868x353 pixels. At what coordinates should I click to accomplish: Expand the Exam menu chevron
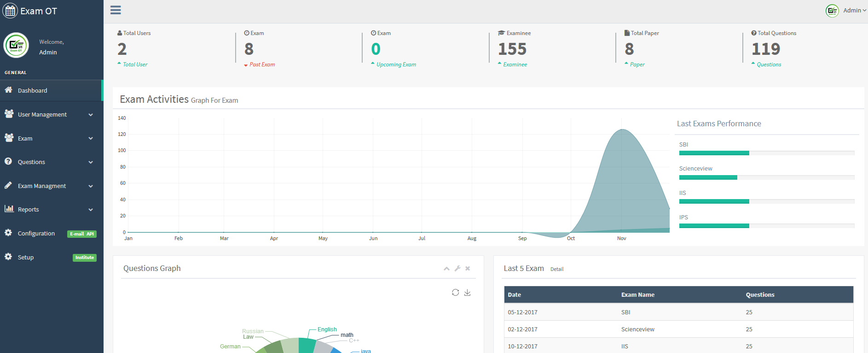click(91, 139)
